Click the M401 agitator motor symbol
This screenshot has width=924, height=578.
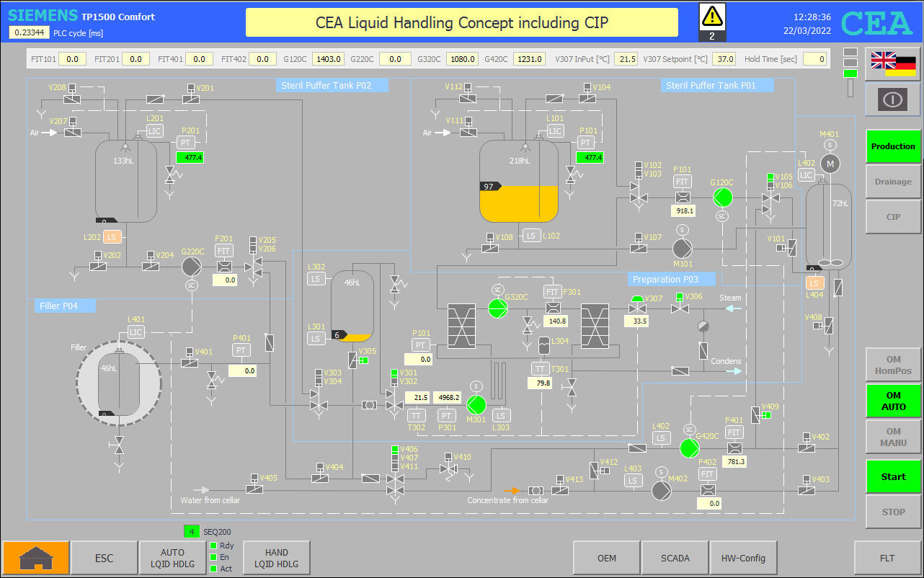coord(830,164)
